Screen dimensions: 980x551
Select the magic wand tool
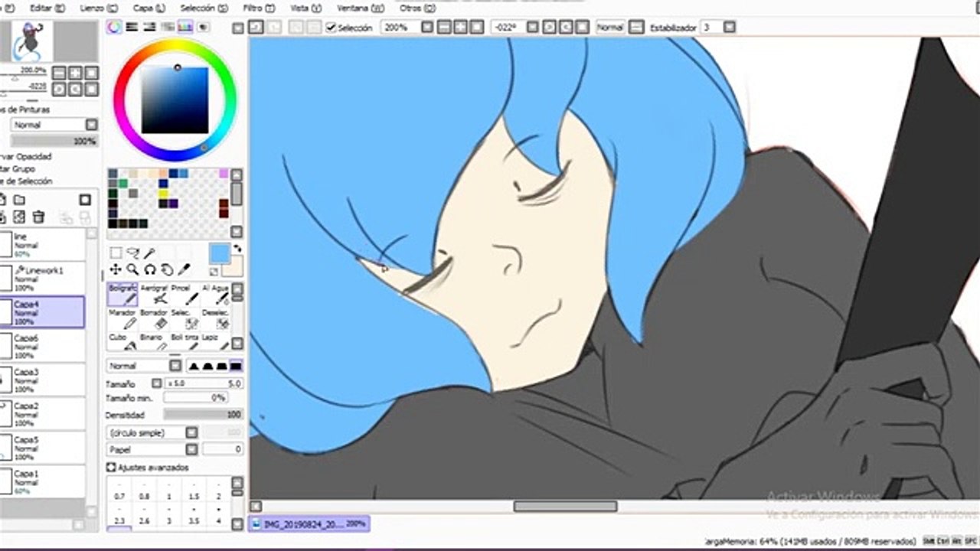(x=150, y=253)
